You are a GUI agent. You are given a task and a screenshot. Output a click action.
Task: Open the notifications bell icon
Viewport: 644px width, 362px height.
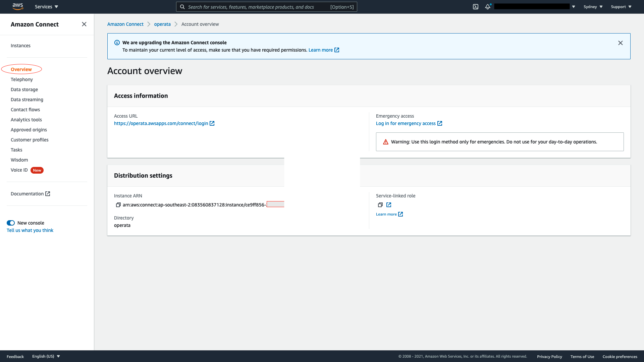click(487, 7)
